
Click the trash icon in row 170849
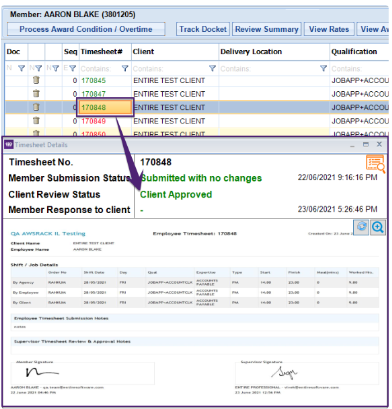[x=36, y=120]
